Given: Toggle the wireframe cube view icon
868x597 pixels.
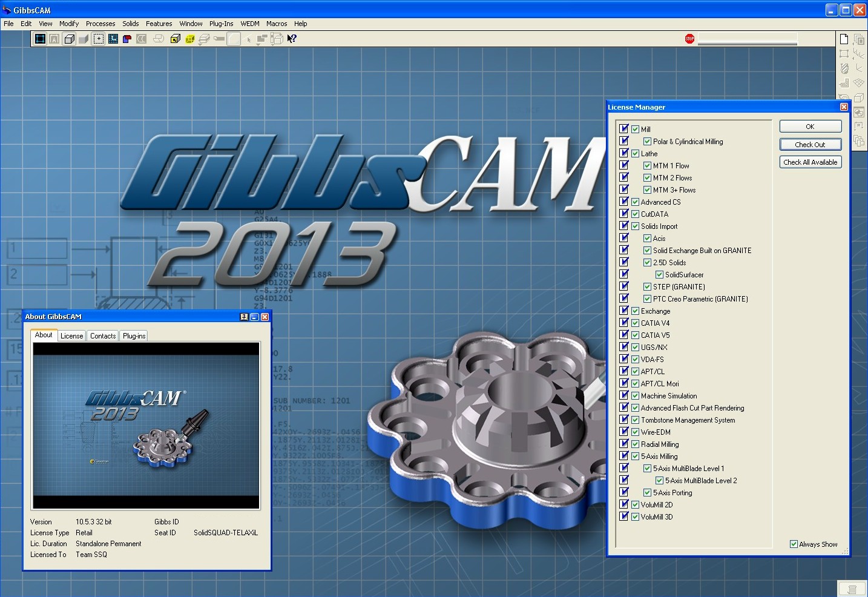Looking at the screenshot, I should [x=69, y=39].
